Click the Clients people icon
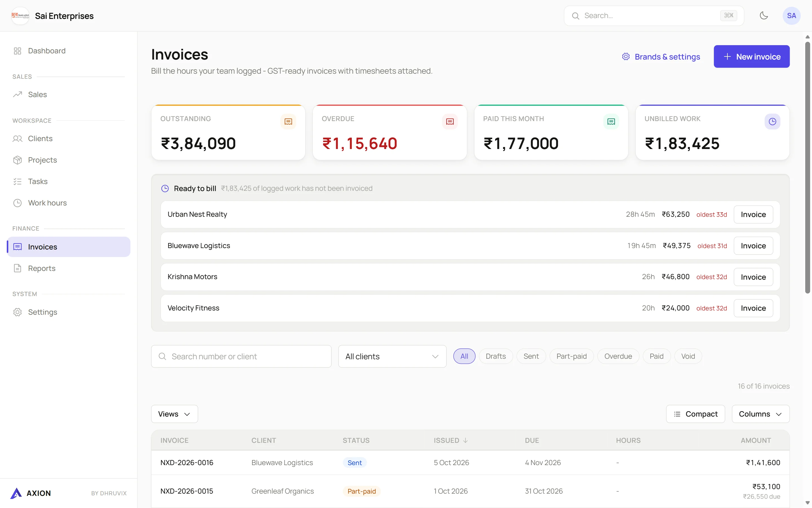This screenshot has width=812, height=508. click(x=17, y=138)
